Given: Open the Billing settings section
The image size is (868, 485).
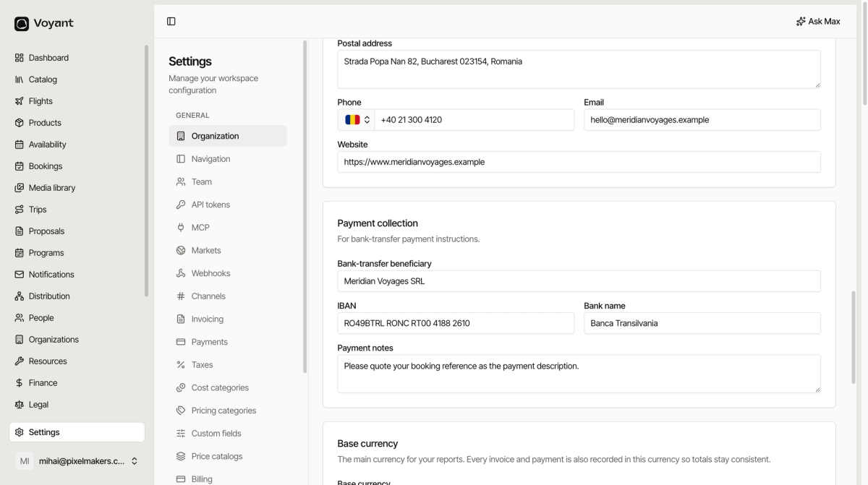Looking at the screenshot, I should click(228, 478).
